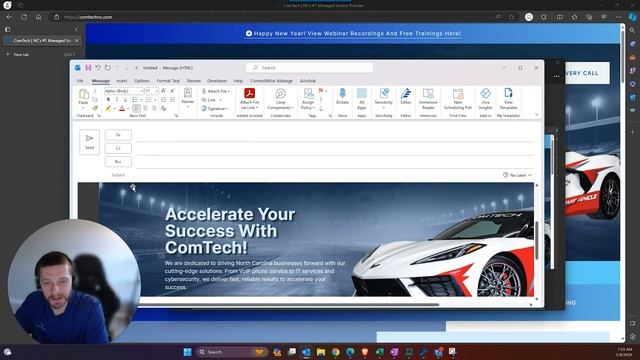Open the Windows Start menu
This screenshot has width=640, height=360.
pyautogui.click(x=187, y=352)
